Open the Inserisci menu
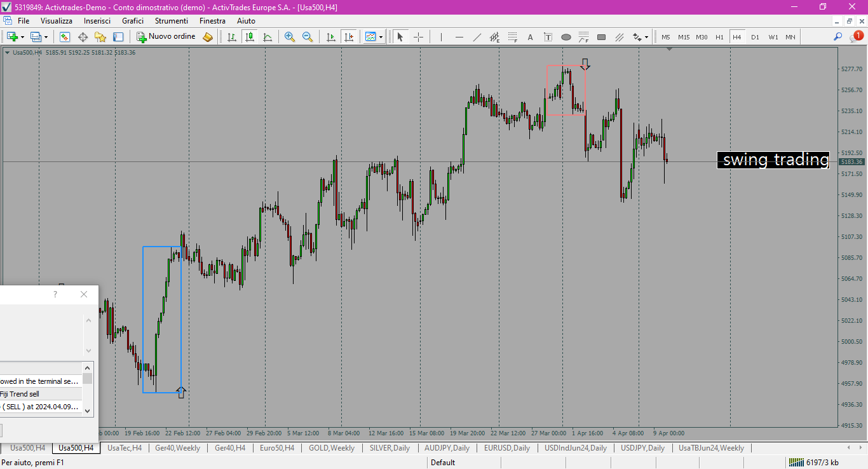868x469 pixels. [x=97, y=21]
